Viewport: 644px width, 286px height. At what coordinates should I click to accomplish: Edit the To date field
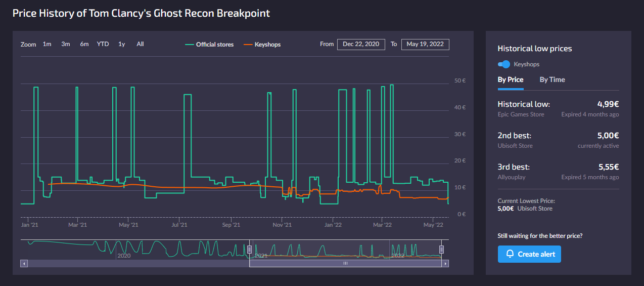pyautogui.click(x=425, y=45)
